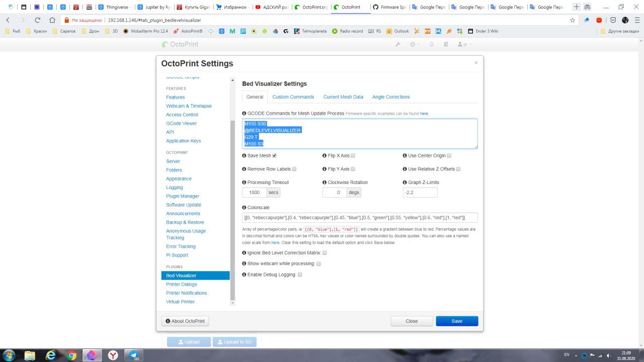644x362 pixels.
Task: Enable the Flip Y Axis checkbox
Action: click(353, 169)
